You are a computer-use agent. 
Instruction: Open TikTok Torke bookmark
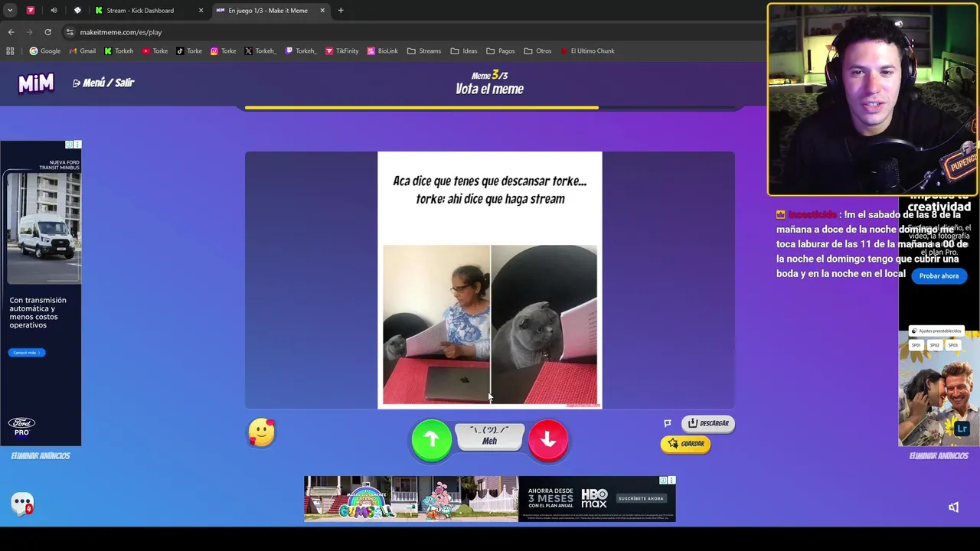[x=189, y=51]
